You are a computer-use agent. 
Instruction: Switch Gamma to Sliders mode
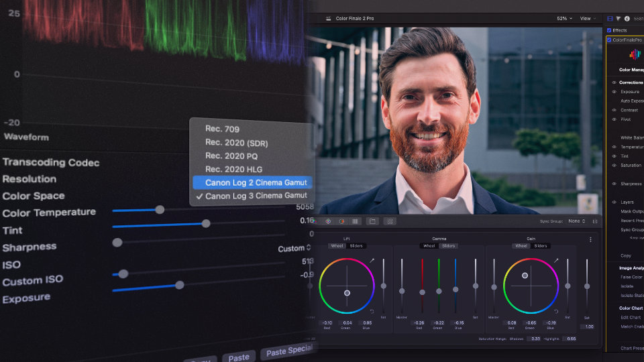coord(448,246)
